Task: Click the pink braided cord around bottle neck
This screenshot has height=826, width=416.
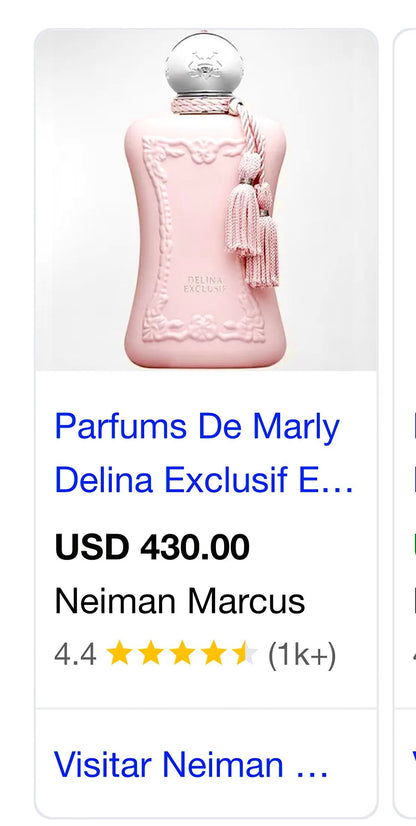Action: (x=202, y=105)
